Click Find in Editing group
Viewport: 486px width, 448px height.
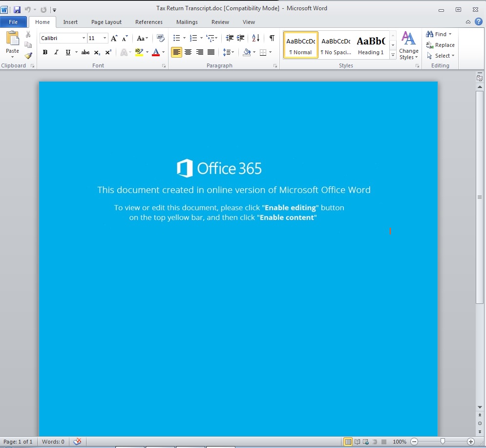click(x=439, y=34)
